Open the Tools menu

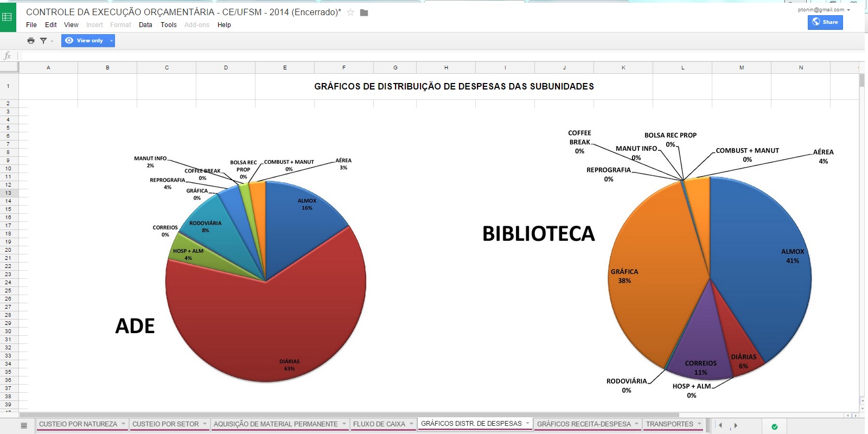pyautogui.click(x=169, y=25)
